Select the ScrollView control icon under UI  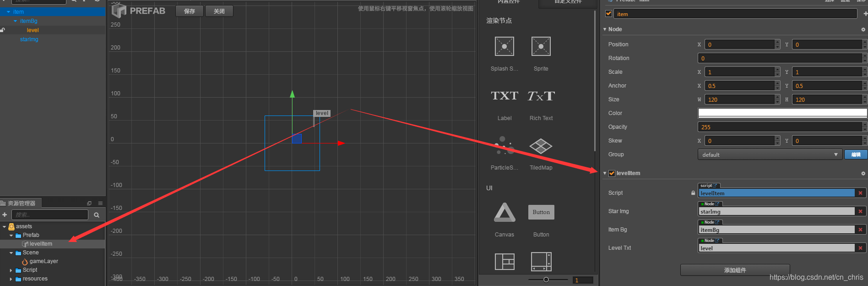click(541, 262)
